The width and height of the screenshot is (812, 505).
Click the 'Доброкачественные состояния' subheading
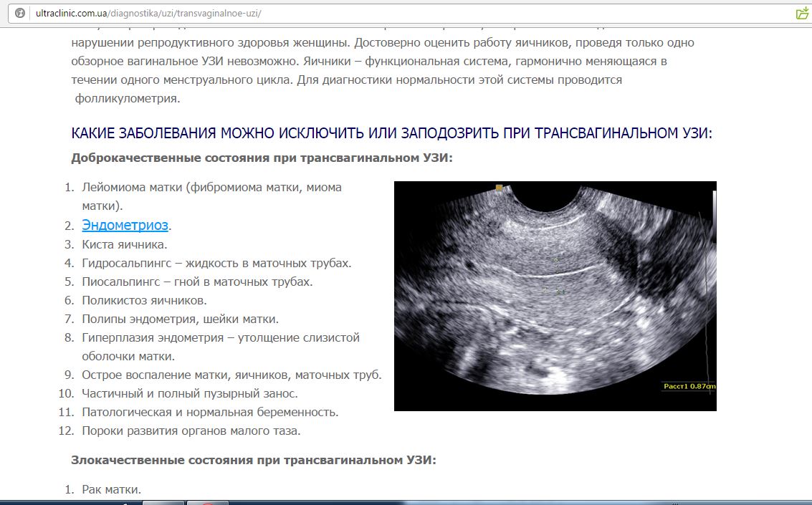(x=262, y=158)
